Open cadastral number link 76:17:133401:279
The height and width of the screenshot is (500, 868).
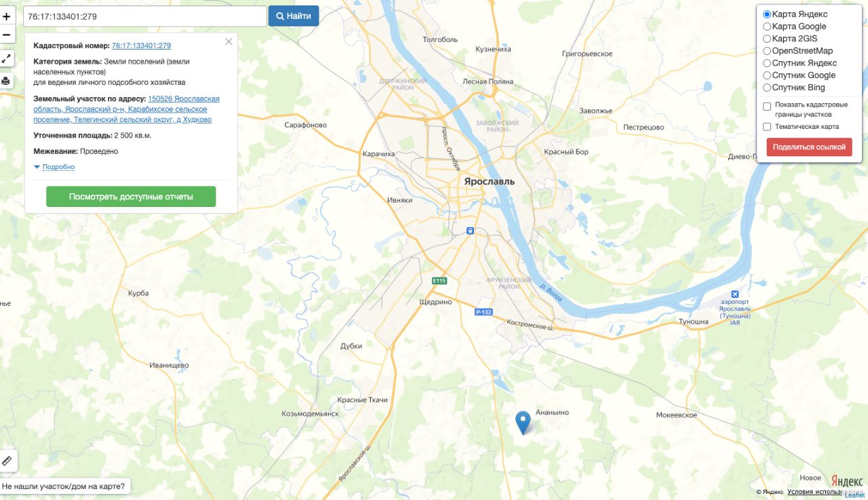(x=141, y=45)
